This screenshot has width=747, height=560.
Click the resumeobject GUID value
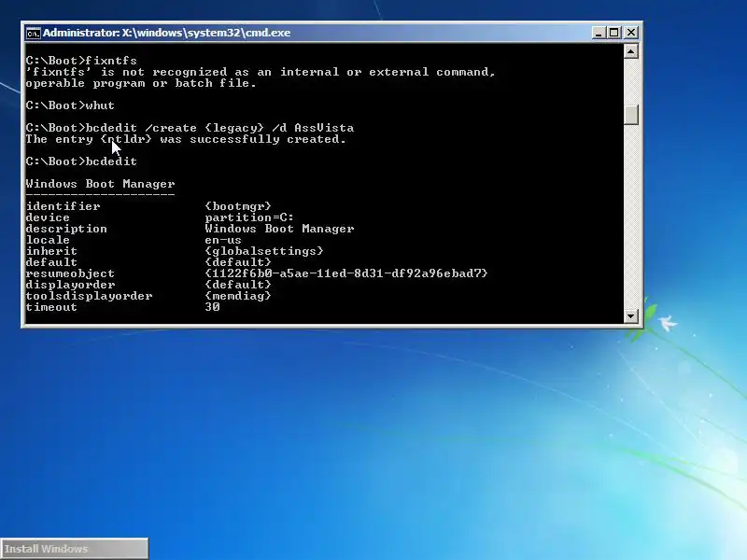[345, 273]
